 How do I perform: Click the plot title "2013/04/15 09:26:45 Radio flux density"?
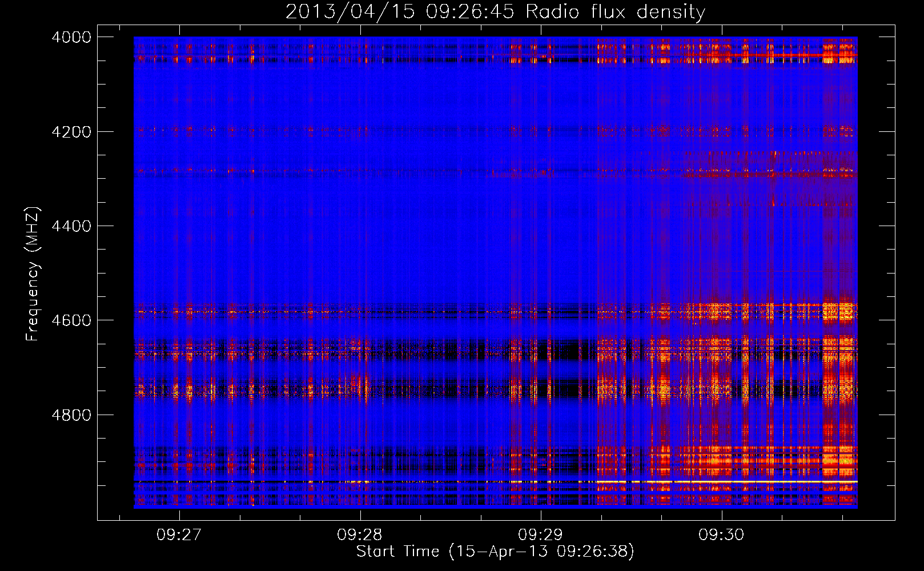[495, 11]
